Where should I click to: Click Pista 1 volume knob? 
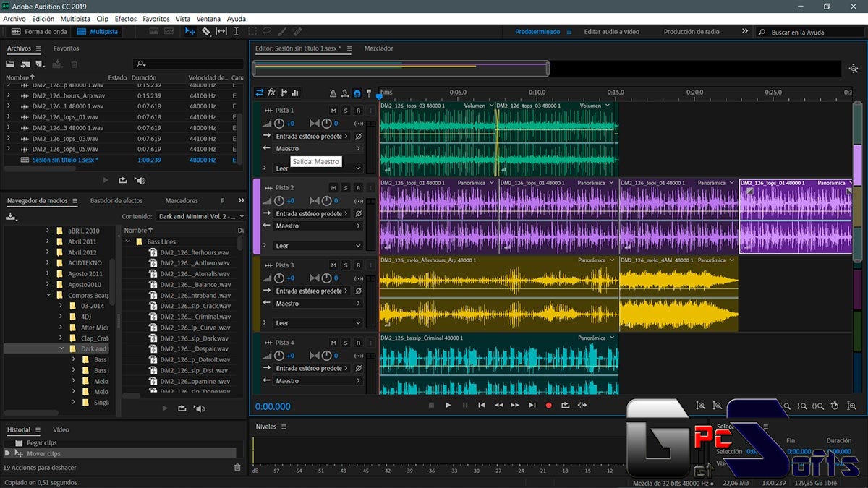click(279, 124)
